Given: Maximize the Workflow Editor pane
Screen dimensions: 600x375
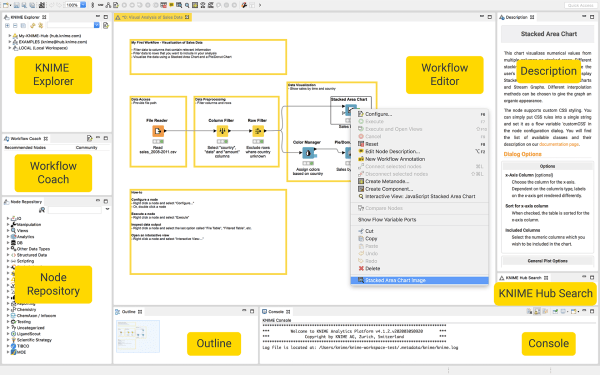Looking at the screenshot, I should tap(489, 17).
